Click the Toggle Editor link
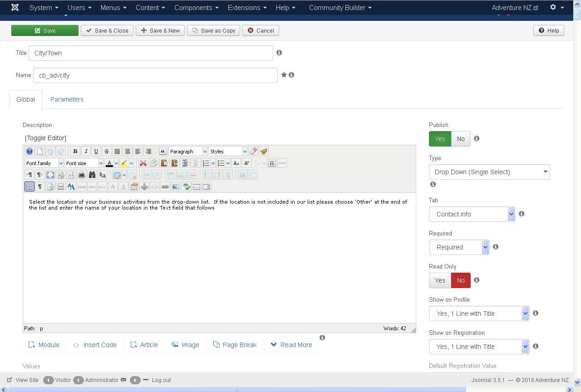Viewport: 581px width, 392px height. (45, 138)
